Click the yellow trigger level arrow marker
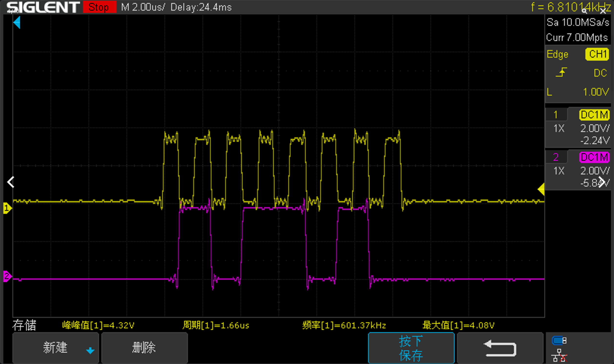 click(x=541, y=189)
